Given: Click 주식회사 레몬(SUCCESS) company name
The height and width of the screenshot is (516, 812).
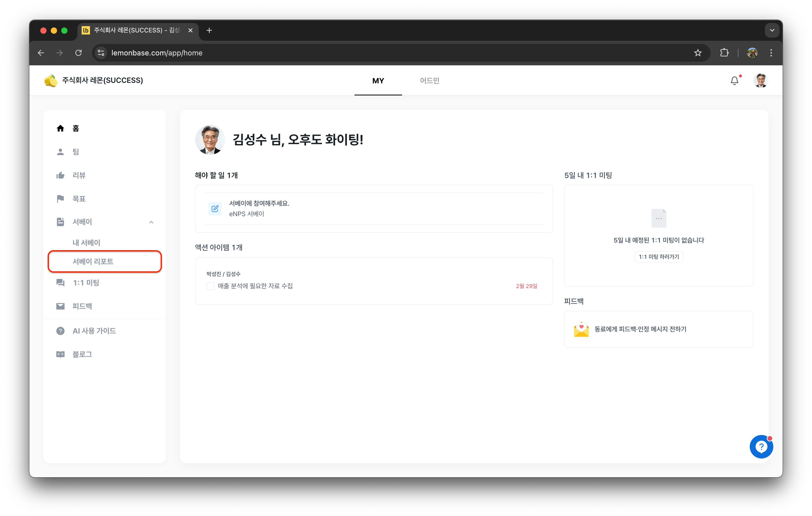Looking at the screenshot, I should click(103, 81).
